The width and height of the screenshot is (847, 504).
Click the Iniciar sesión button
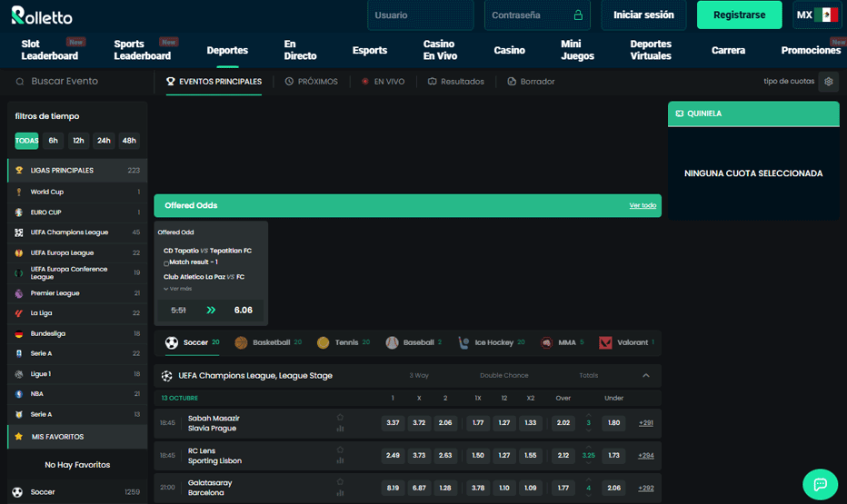pos(643,15)
